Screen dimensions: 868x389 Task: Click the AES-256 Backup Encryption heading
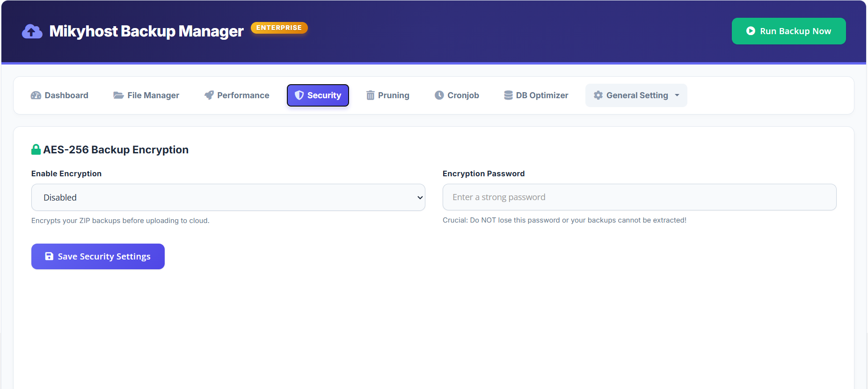click(x=116, y=150)
